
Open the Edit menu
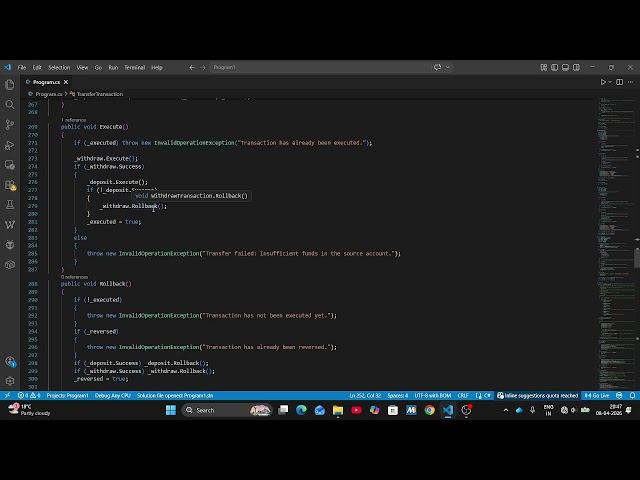(x=37, y=67)
